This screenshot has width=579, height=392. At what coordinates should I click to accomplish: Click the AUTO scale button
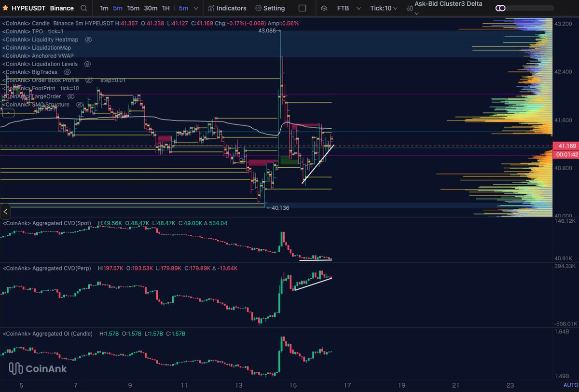(570, 385)
